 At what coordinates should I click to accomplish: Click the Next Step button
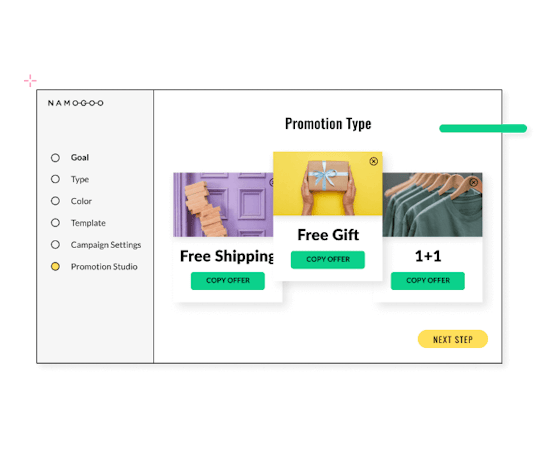453,339
